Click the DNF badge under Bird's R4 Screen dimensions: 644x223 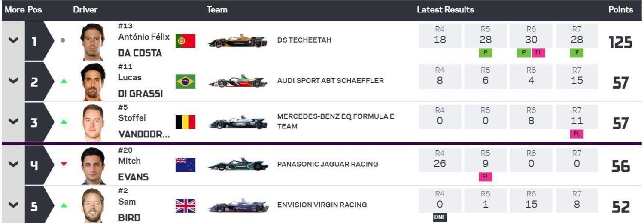point(440,218)
